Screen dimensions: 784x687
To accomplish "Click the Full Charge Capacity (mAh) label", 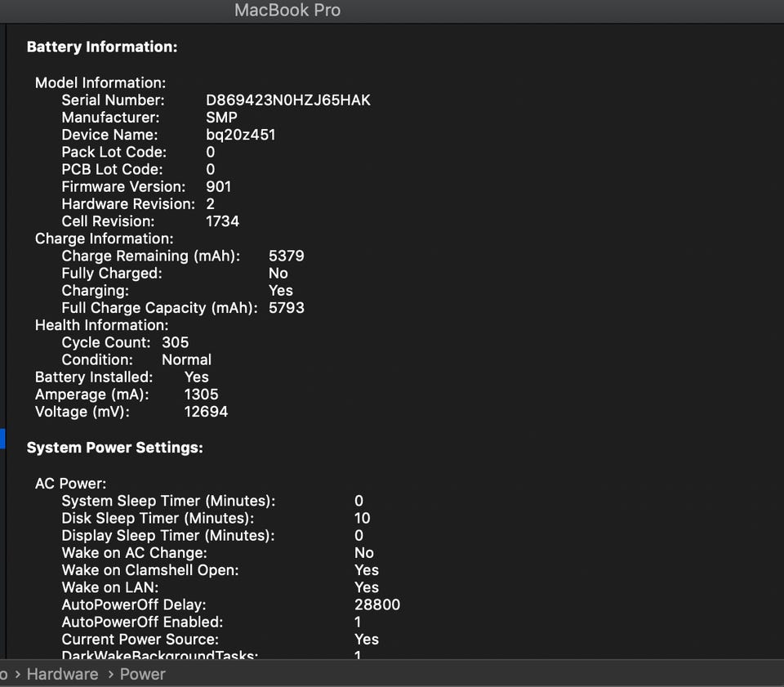I will coord(159,308).
